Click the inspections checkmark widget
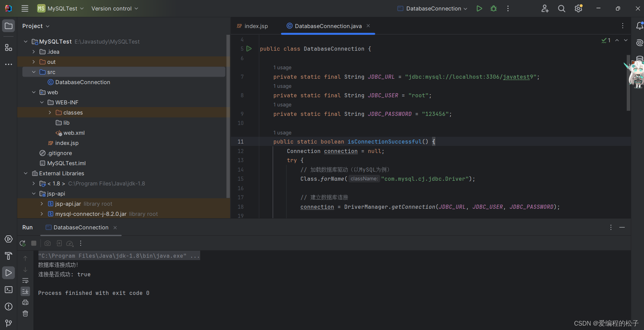This screenshot has width=644, height=330. [606, 40]
